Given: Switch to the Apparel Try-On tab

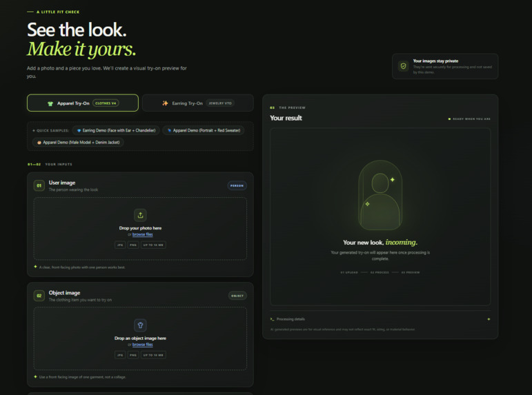Looking at the screenshot, I should pyautogui.click(x=83, y=103).
